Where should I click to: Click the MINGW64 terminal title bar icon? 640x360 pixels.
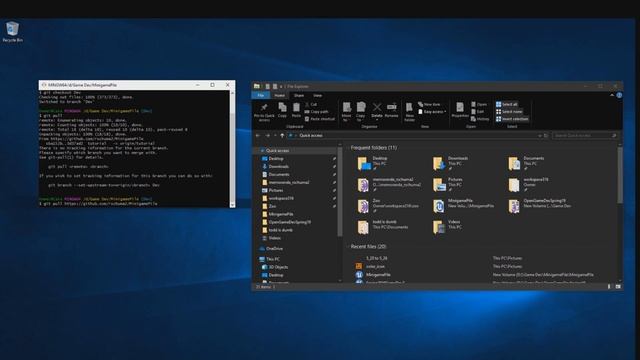(x=44, y=85)
